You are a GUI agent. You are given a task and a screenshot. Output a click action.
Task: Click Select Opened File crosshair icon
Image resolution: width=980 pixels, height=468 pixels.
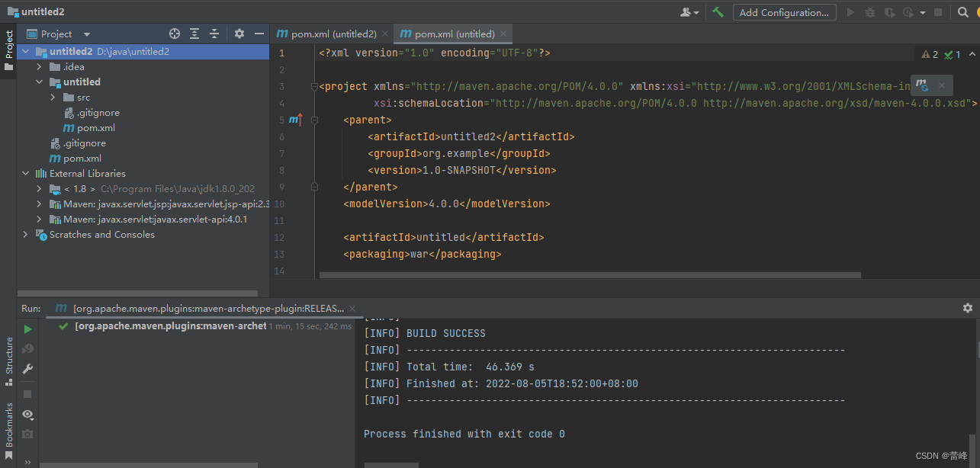tap(175, 34)
